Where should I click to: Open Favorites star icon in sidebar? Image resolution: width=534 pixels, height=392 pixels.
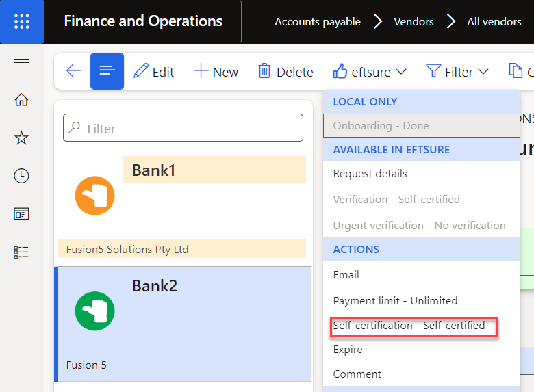[21, 138]
